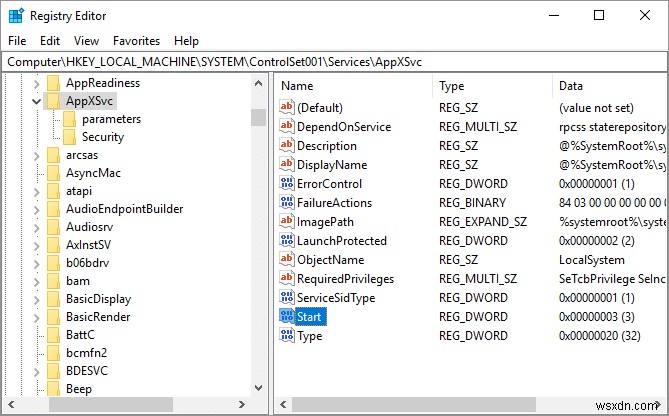Select the DWORD icon next to LaunchProtected
The image size is (669, 416).
click(x=286, y=241)
